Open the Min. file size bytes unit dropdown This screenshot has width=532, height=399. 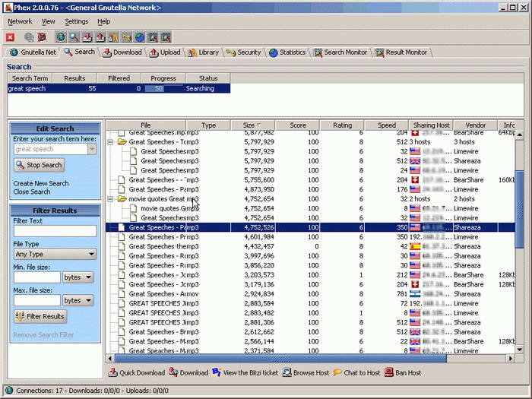[x=78, y=277]
